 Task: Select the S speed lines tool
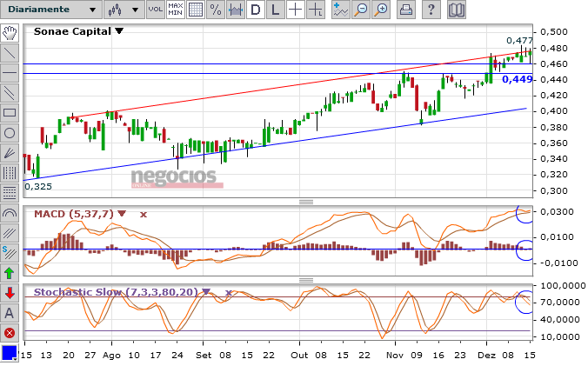pyautogui.click(x=10, y=253)
